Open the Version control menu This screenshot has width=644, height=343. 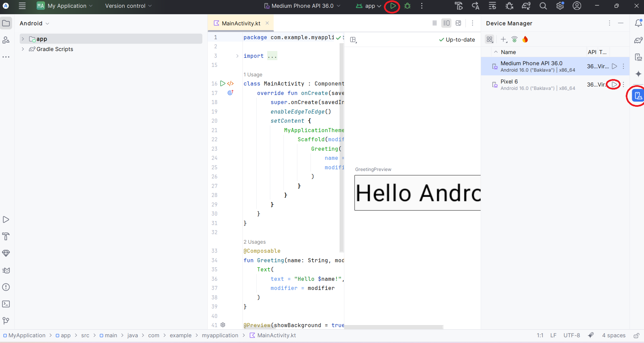point(128,6)
